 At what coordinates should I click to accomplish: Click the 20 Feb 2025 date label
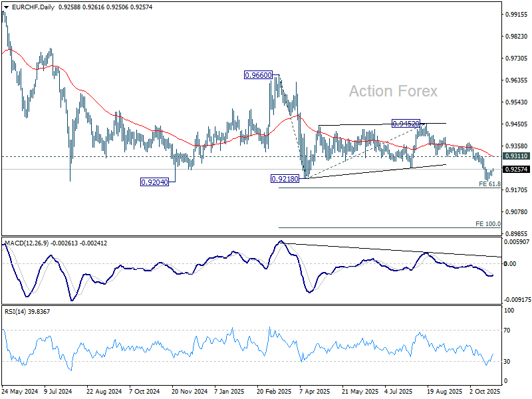pyautogui.click(x=274, y=392)
